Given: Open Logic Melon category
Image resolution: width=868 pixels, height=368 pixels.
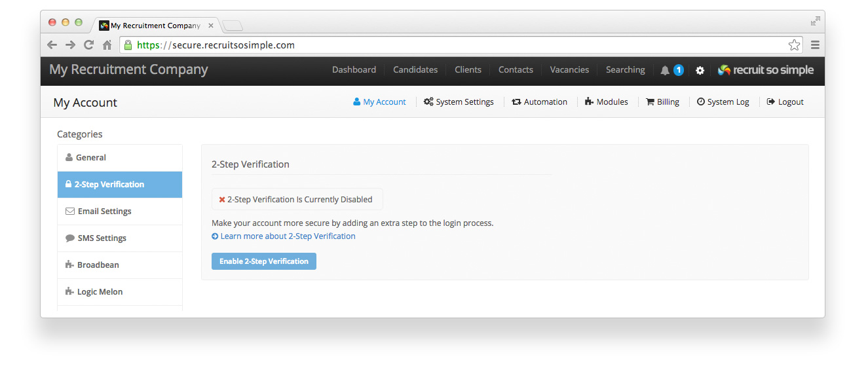Looking at the screenshot, I should (120, 292).
